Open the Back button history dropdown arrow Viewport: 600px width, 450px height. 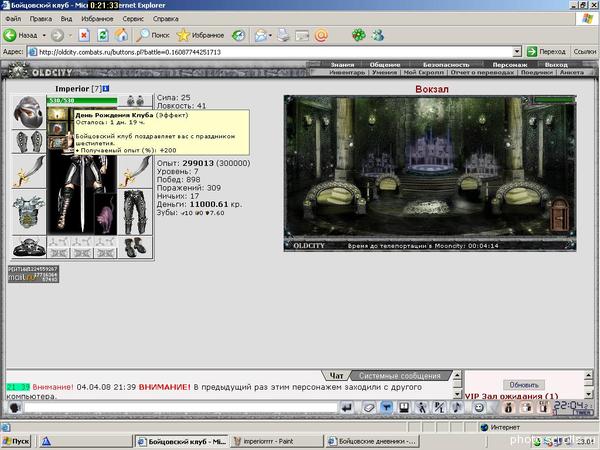tap(44, 36)
